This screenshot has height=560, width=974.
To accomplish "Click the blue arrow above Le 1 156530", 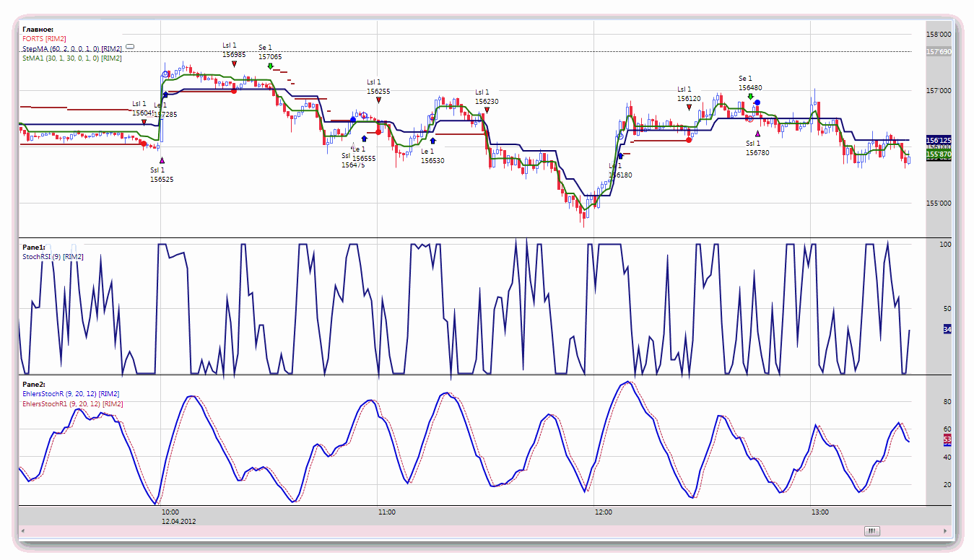I will 432,141.
